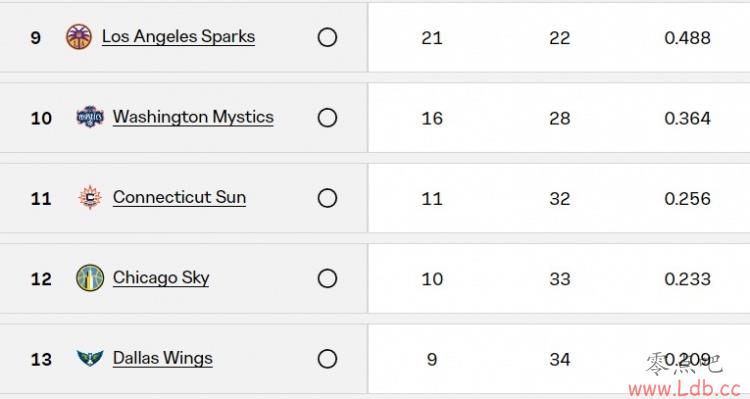Image resolution: width=750 pixels, height=399 pixels.
Task: Click Connecticut Sun's 32 losses cell
Action: tap(560, 199)
